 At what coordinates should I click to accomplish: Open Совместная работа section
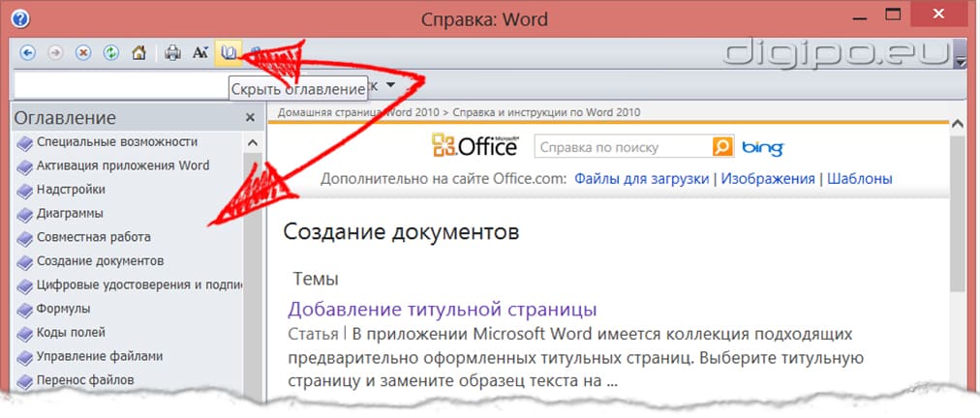click(x=94, y=237)
